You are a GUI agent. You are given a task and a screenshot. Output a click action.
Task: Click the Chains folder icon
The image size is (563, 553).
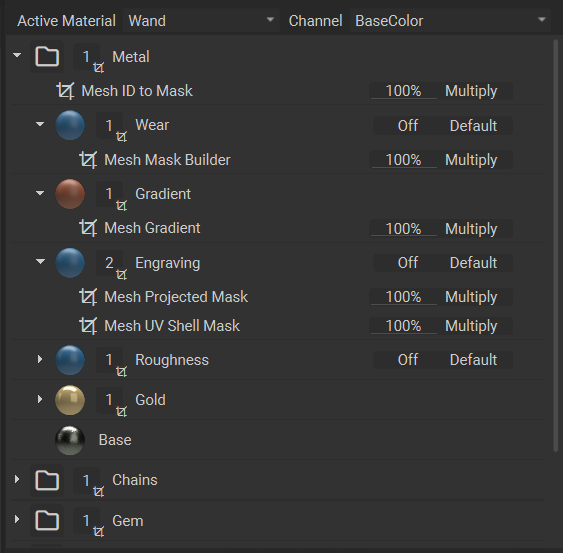coord(47,480)
